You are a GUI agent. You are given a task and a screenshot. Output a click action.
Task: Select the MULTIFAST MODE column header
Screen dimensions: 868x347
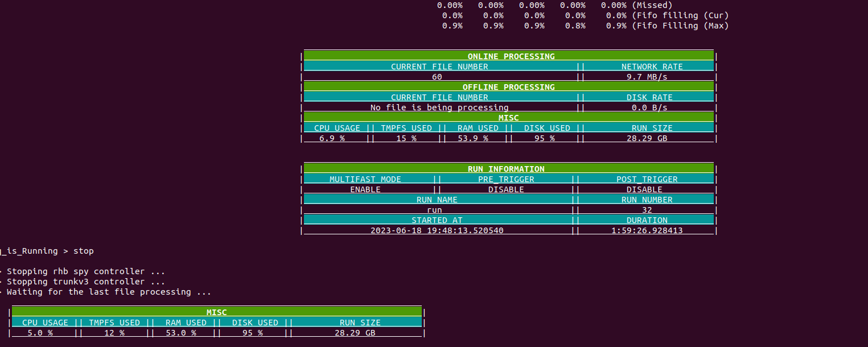pos(365,179)
